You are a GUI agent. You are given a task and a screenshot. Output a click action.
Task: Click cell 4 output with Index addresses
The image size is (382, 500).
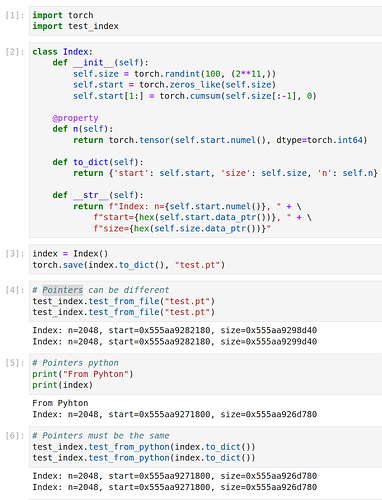coord(175,336)
